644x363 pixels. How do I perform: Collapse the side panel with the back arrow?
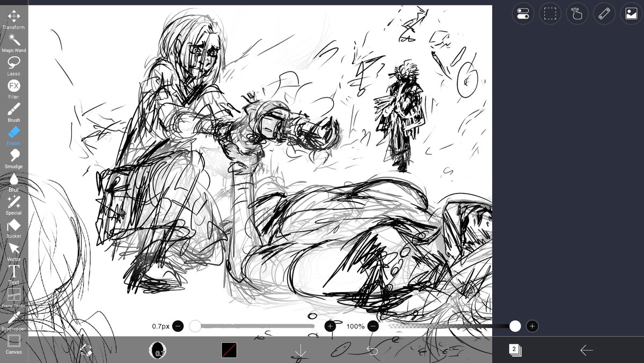click(x=586, y=351)
